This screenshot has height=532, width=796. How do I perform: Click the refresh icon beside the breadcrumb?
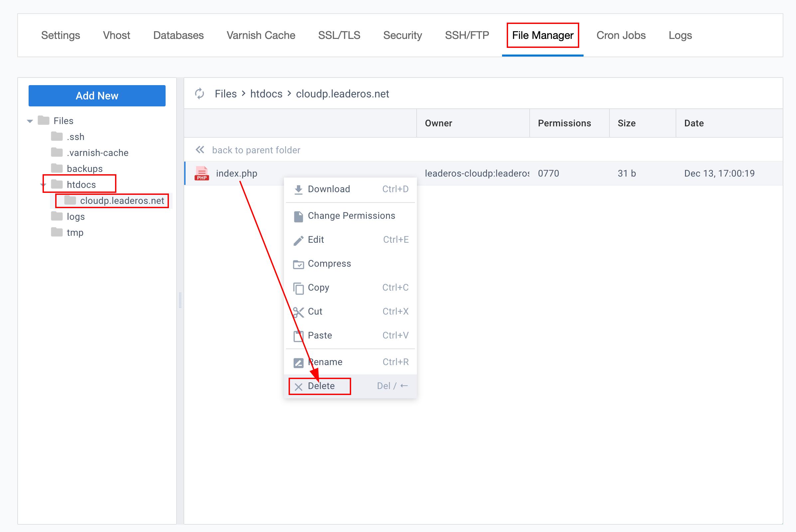(199, 94)
